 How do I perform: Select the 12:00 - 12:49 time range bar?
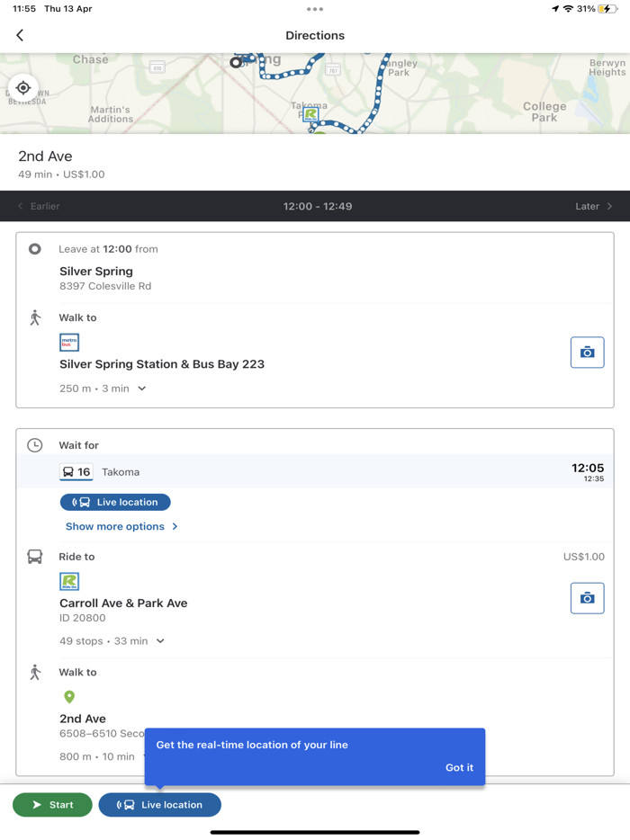(x=317, y=206)
